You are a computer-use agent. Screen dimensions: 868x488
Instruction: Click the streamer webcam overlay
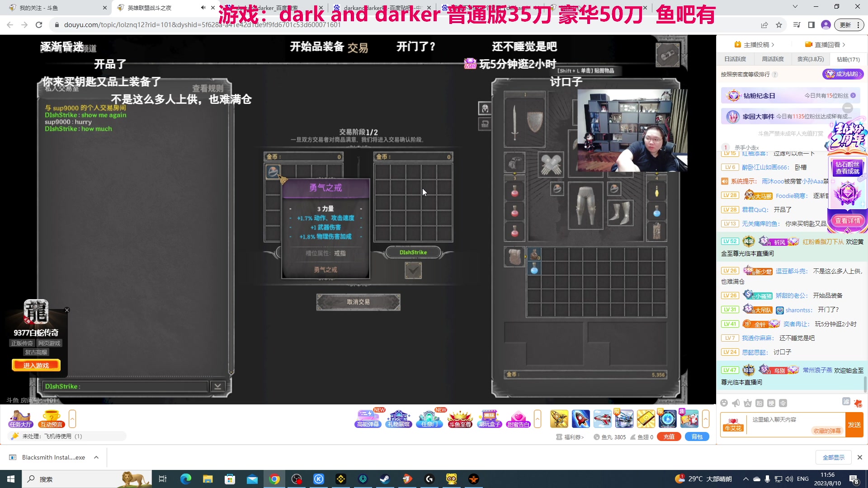pyautogui.click(x=632, y=131)
